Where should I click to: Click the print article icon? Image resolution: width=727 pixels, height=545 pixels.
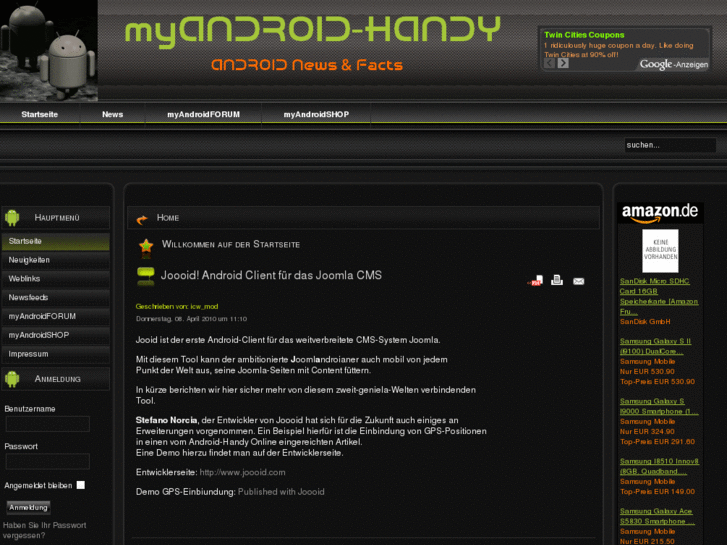click(557, 280)
